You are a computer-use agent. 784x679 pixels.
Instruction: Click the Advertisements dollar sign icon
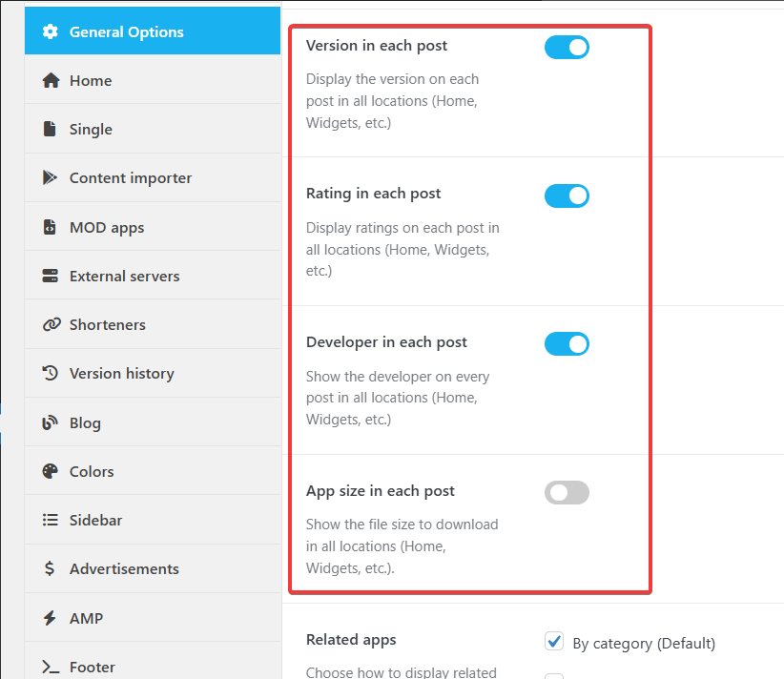tap(51, 569)
